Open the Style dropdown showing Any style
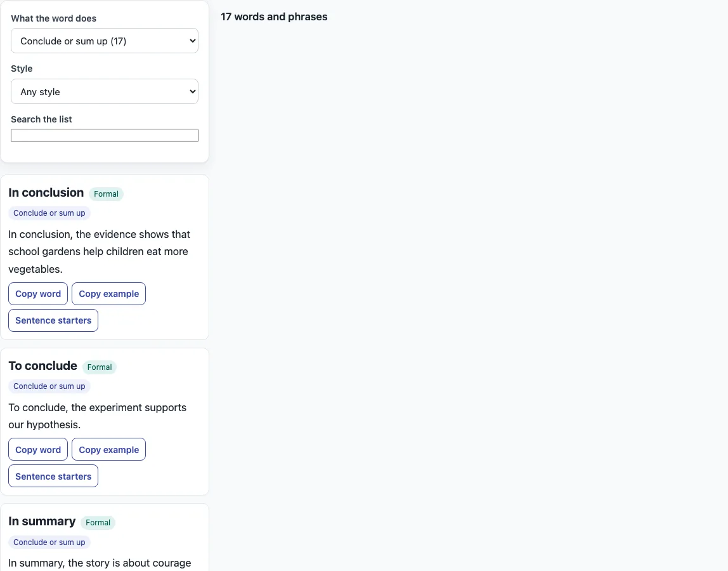The width and height of the screenshot is (728, 571). click(x=105, y=91)
